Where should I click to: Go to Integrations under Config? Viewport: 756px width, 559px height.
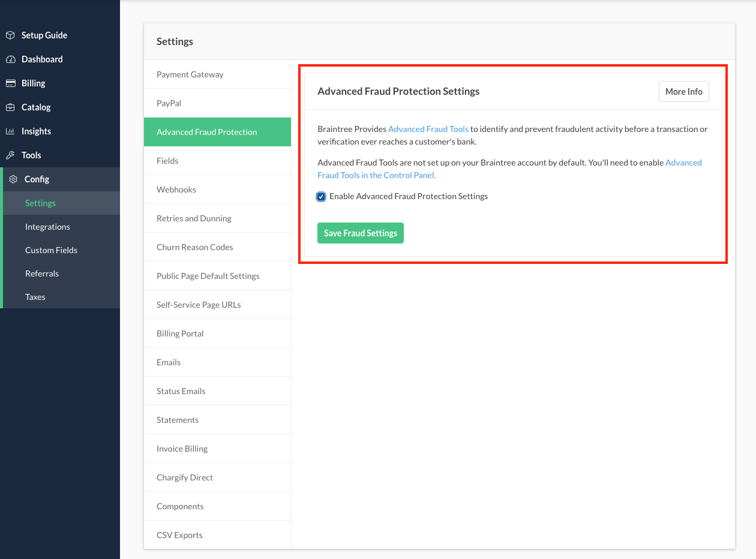pos(47,227)
